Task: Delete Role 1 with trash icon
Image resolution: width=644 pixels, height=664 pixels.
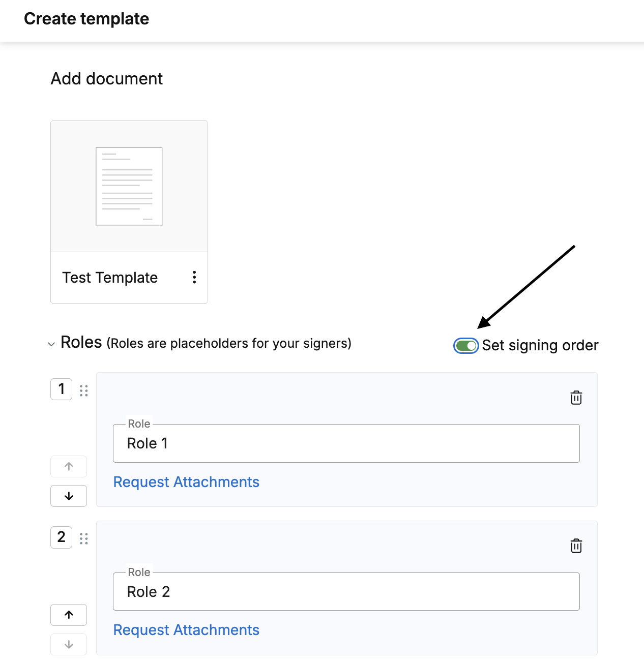Action: (576, 398)
